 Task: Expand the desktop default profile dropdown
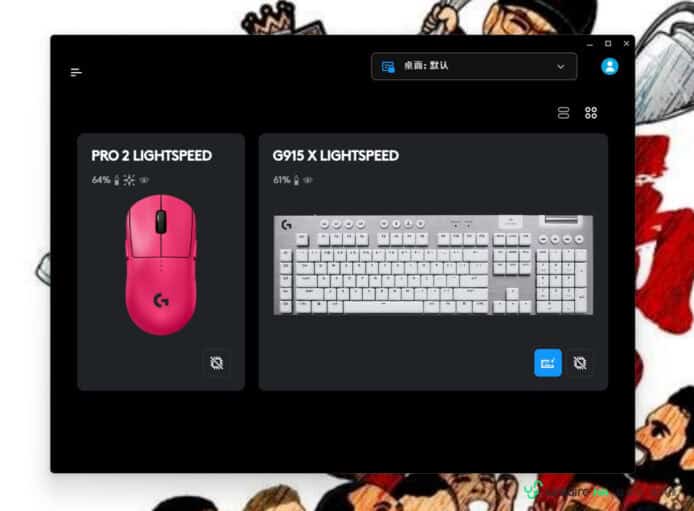click(x=474, y=66)
